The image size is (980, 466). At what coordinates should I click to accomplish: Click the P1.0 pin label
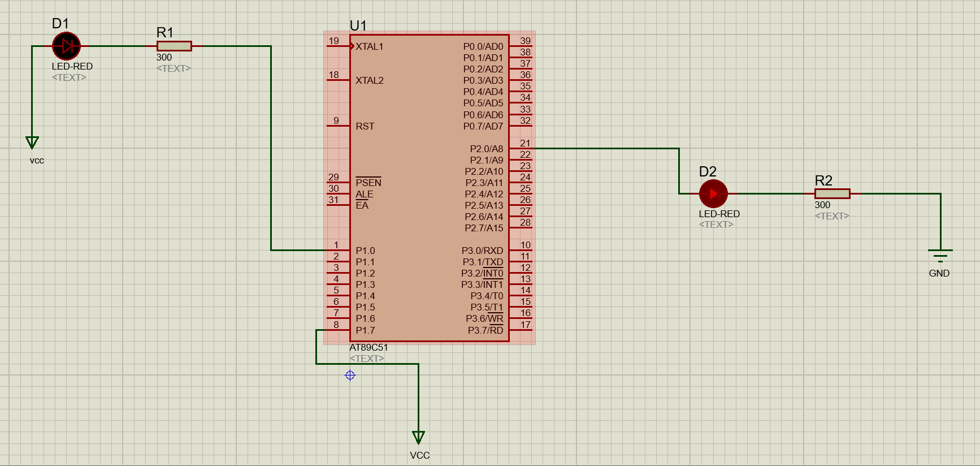(366, 251)
